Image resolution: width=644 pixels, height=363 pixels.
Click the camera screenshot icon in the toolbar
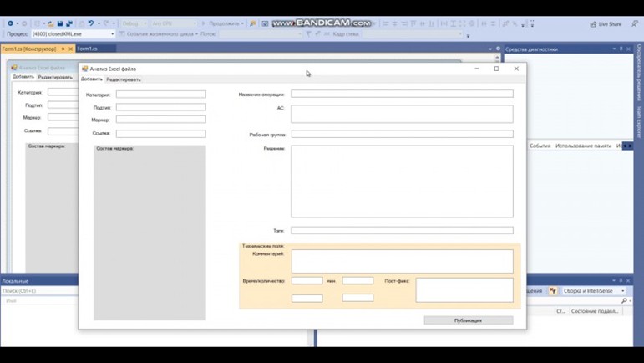tap(265, 23)
